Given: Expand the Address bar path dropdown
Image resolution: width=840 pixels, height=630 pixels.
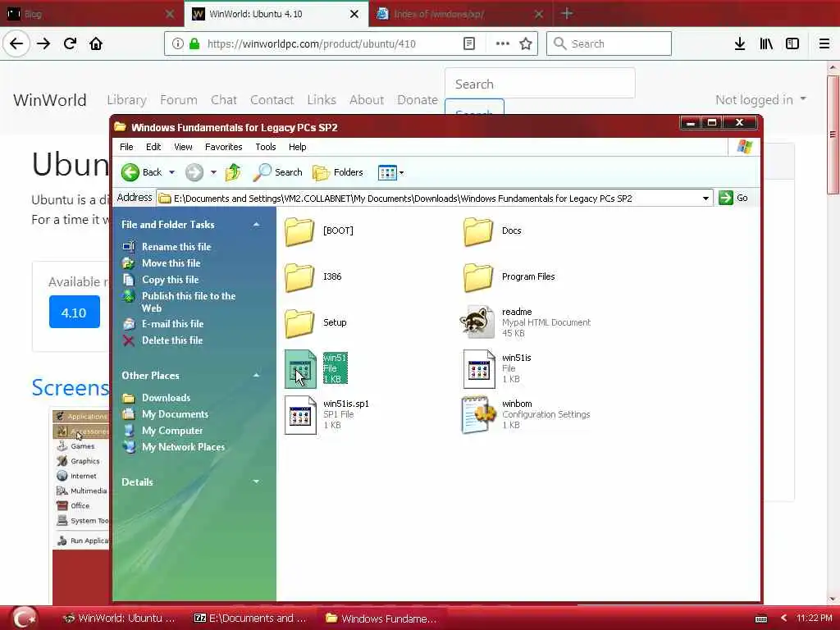Looking at the screenshot, I should (705, 199).
